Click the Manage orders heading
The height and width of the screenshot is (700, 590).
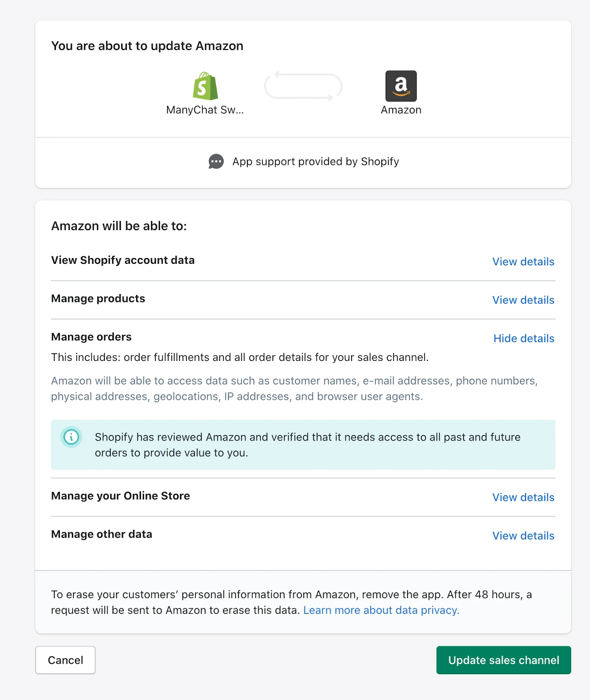click(x=91, y=337)
